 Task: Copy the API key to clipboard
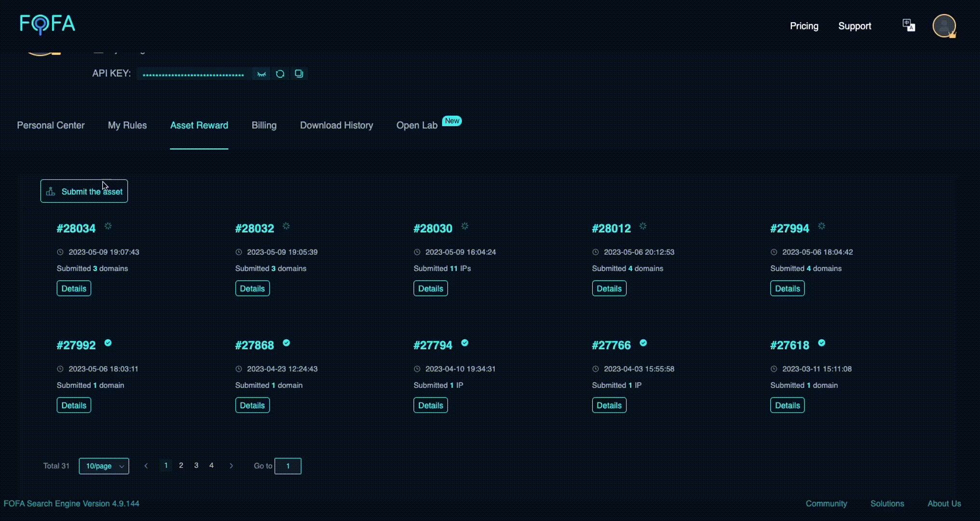(x=299, y=74)
